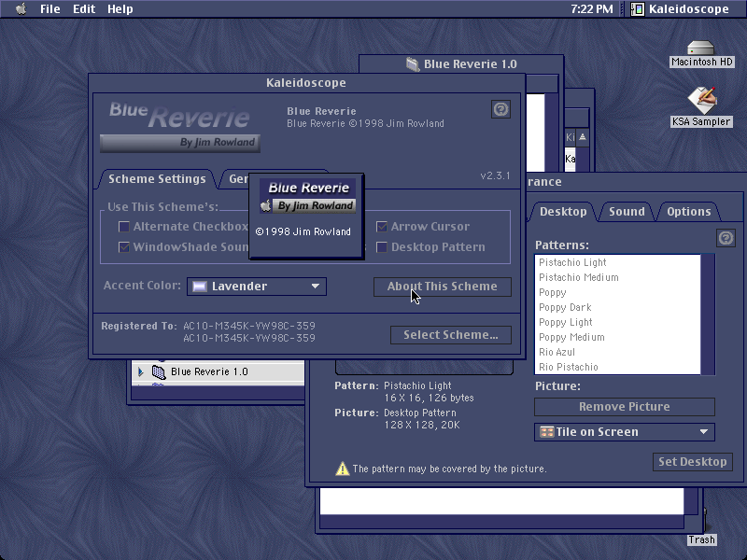Click the help icon in Kaleidoscope panel

[x=500, y=109]
